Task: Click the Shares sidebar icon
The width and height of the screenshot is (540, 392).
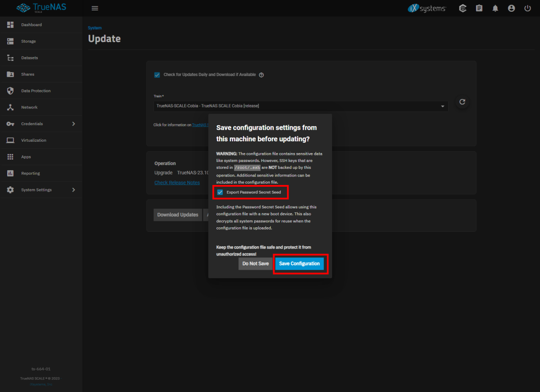Action: [10, 74]
